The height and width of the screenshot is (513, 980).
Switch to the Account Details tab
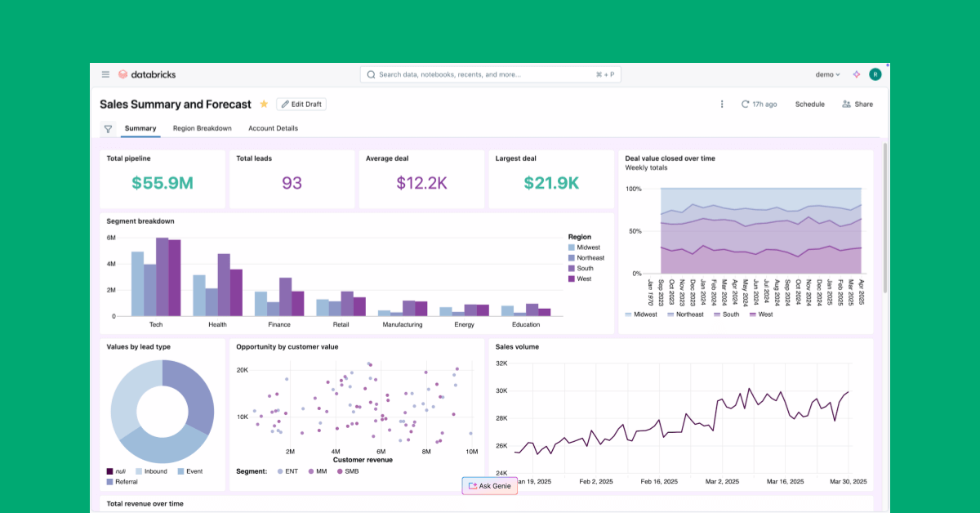pyautogui.click(x=273, y=128)
